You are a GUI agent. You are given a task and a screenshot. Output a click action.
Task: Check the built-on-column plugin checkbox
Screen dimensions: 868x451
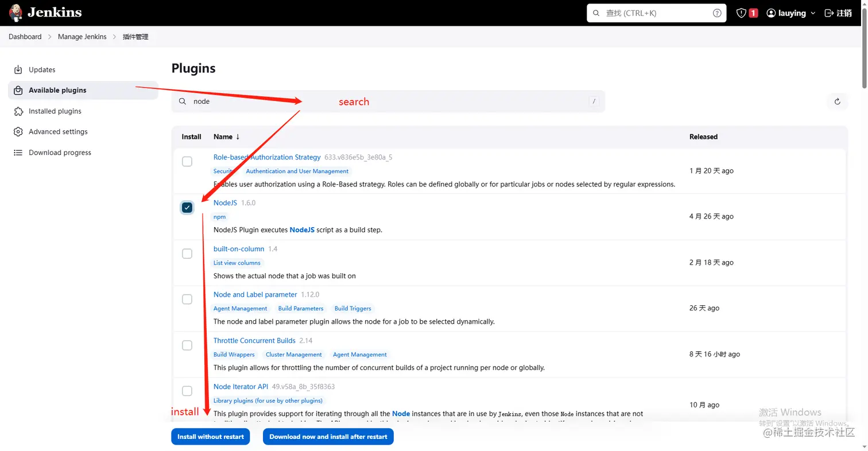(187, 254)
